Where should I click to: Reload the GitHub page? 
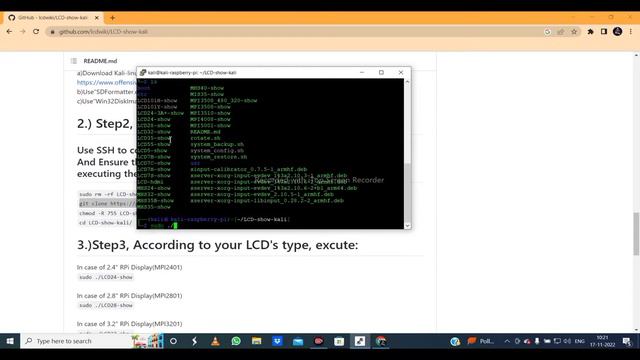(x=36, y=31)
